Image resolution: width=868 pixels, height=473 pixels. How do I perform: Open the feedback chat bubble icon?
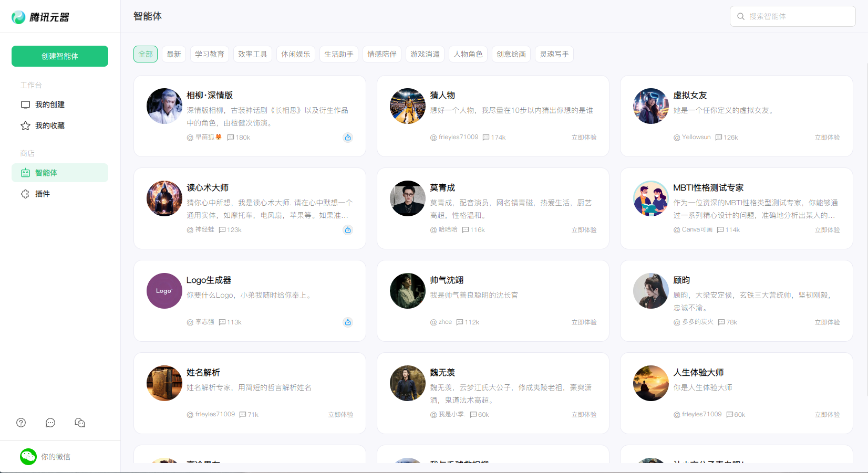pos(50,423)
